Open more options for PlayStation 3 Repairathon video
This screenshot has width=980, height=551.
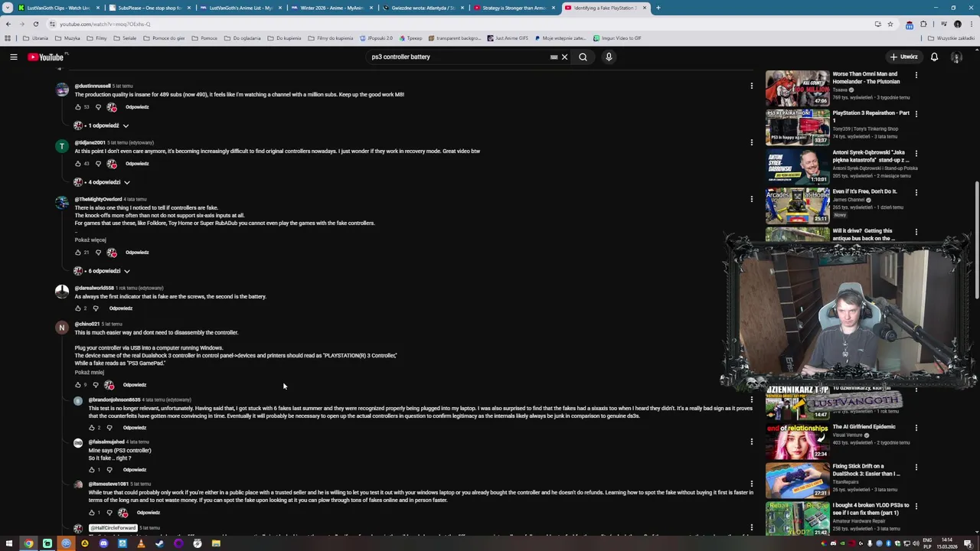click(x=916, y=114)
